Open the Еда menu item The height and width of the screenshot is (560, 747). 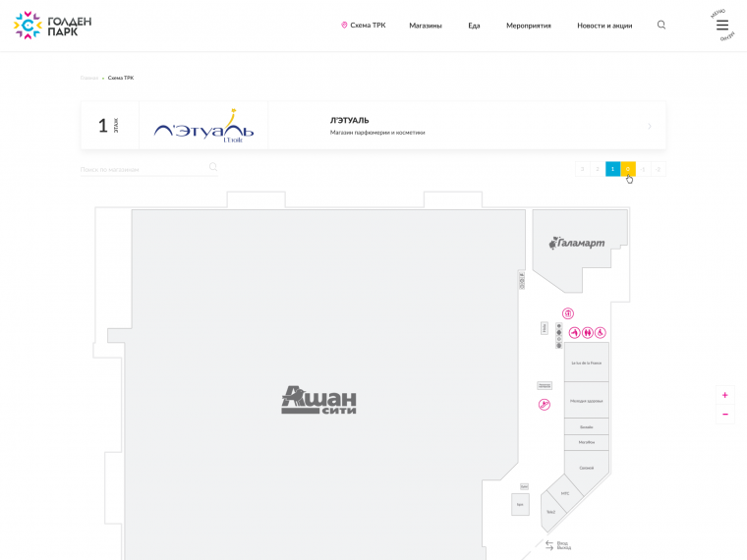[474, 26]
